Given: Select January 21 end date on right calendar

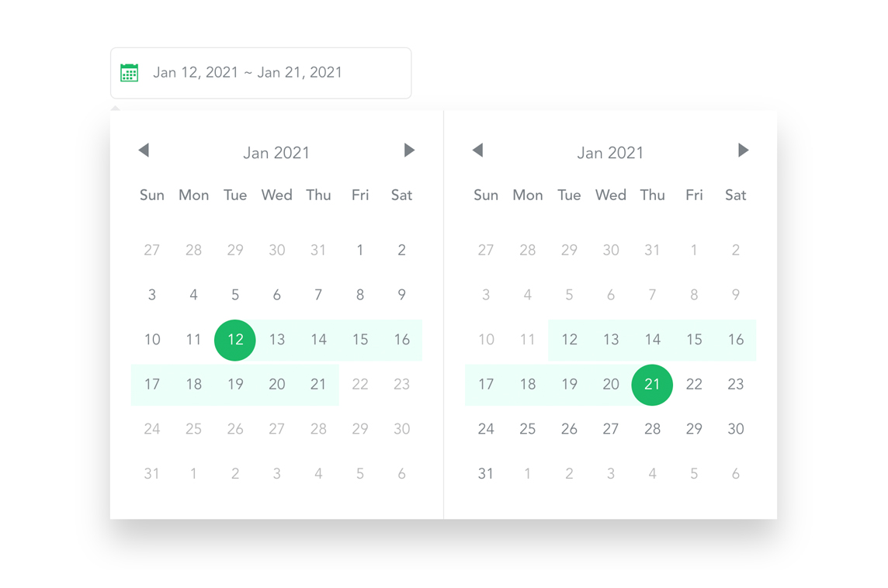Looking at the screenshot, I should [652, 384].
